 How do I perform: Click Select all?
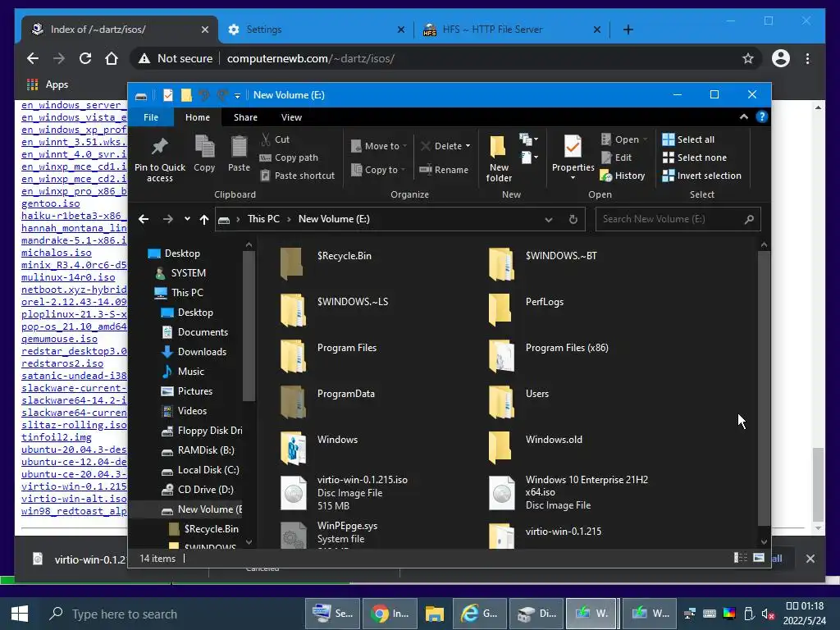[688, 139]
